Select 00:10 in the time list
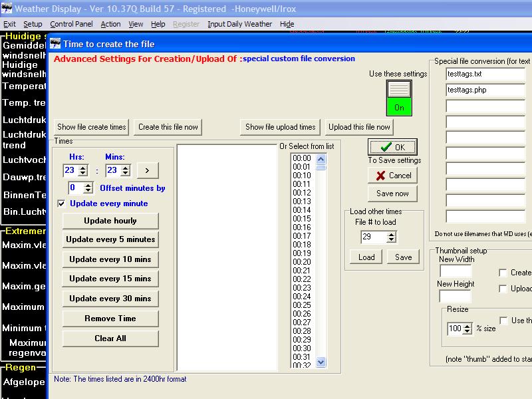The image size is (532, 399). 302,176
